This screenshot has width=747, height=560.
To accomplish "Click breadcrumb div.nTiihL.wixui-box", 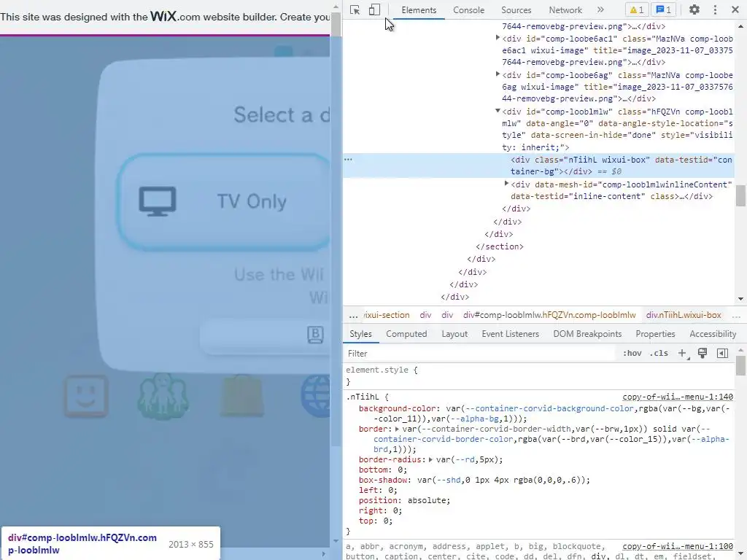I will point(683,315).
